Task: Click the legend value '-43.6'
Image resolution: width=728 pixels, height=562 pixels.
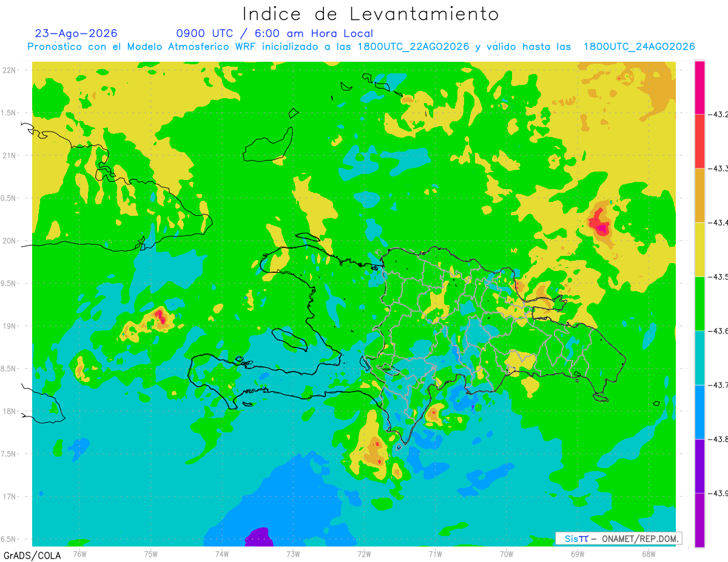Action: pos(718,330)
